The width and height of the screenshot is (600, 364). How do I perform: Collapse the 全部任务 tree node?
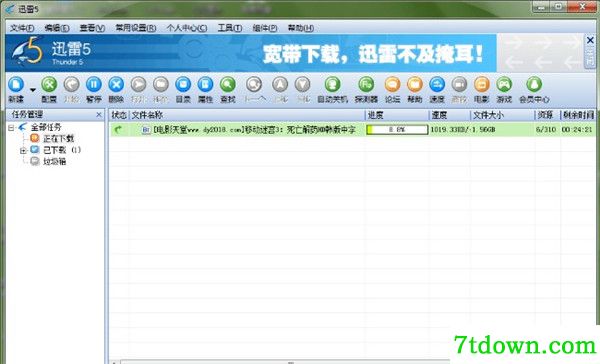click(x=11, y=128)
